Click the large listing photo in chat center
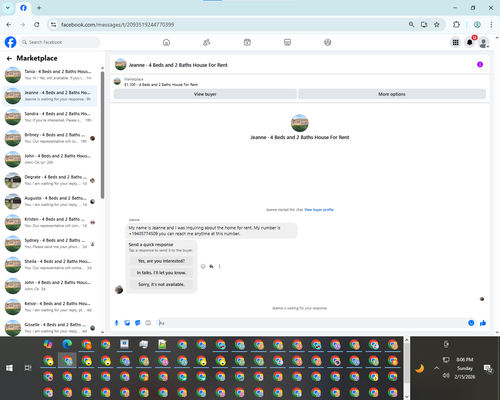Screen dimensions: 500x400 [x=300, y=123]
